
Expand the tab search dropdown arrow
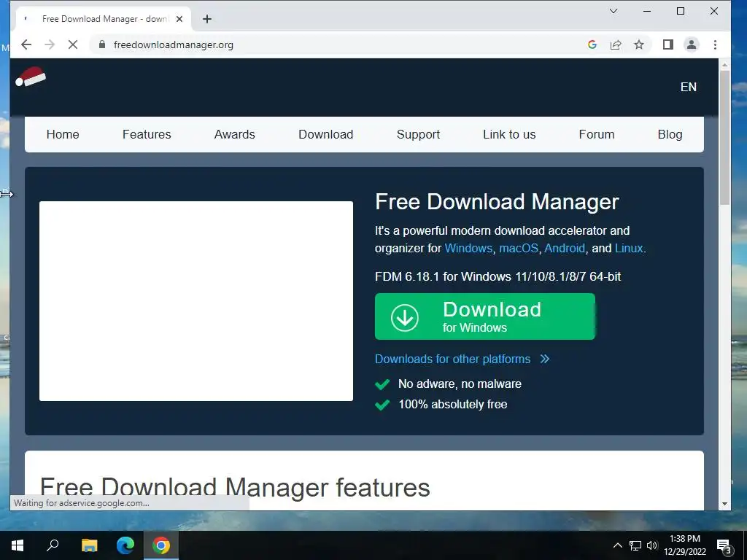pyautogui.click(x=614, y=11)
